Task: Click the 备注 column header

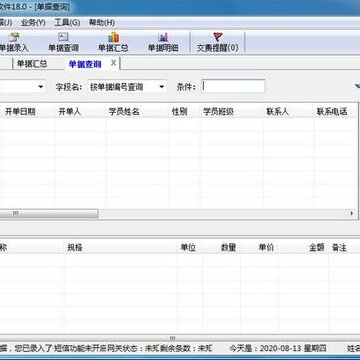Action: pos(339,247)
